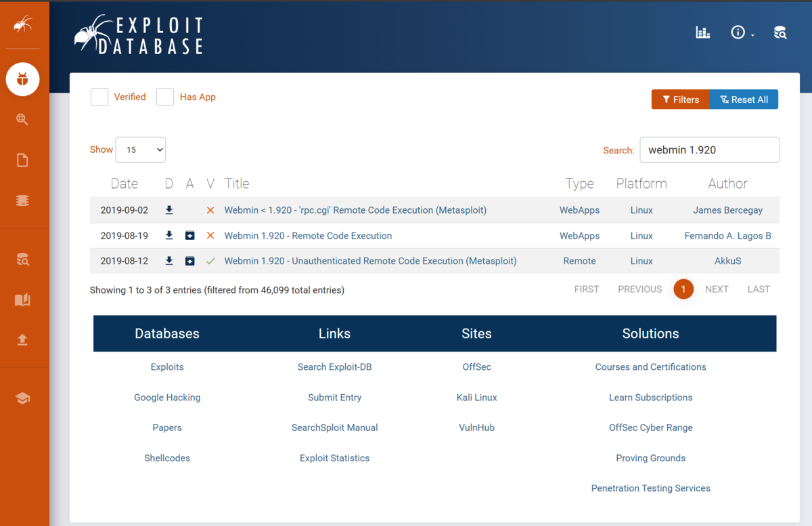Sort by the Title column header
This screenshot has height=526, width=812.
coord(237,184)
